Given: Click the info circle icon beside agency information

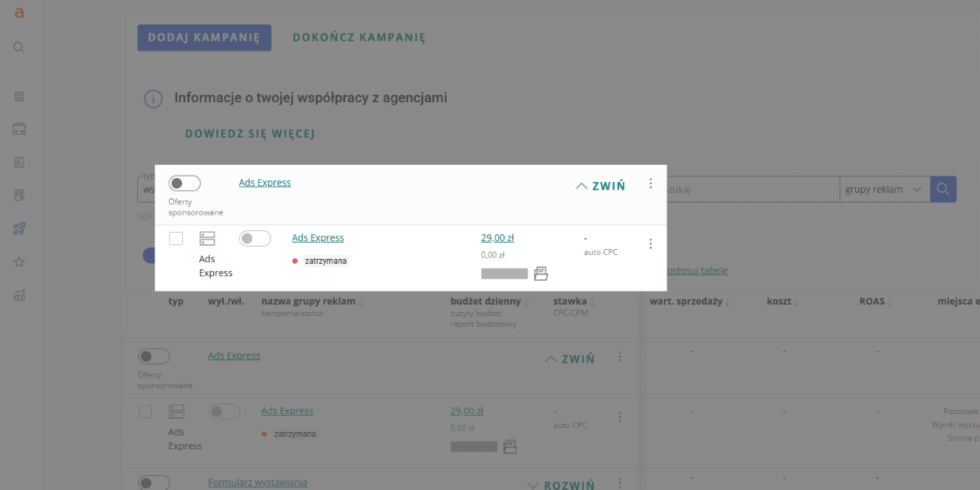Looking at the screenshot, I should coord(153,99).
